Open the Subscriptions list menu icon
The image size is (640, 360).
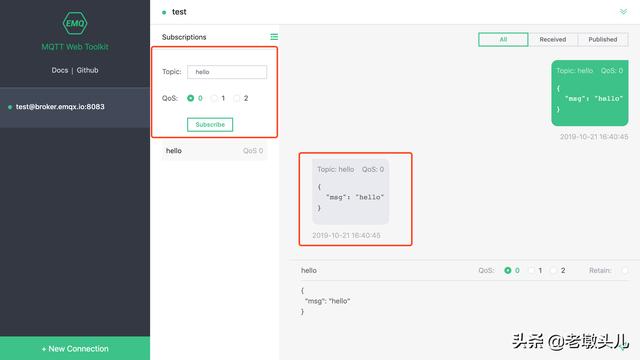[274, 37]
